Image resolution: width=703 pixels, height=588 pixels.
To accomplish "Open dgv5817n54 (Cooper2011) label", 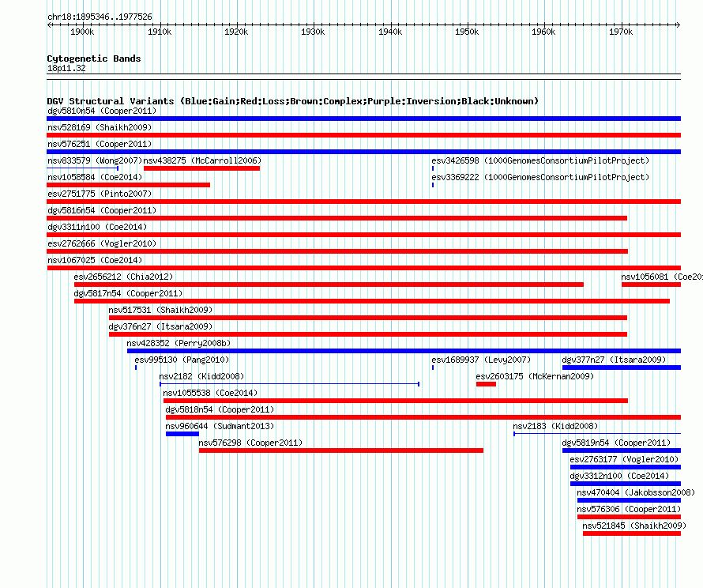I will (128, 293).
